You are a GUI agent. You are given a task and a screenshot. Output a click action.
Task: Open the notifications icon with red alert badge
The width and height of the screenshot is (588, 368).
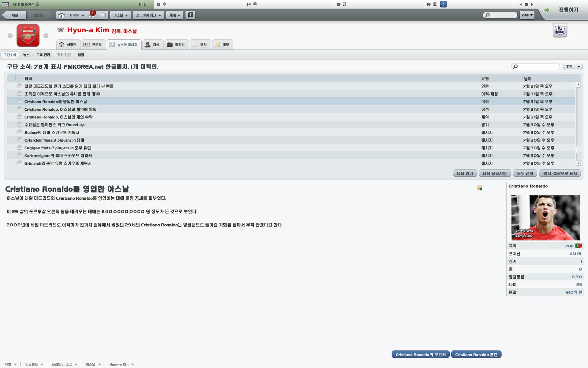(92, 15)
